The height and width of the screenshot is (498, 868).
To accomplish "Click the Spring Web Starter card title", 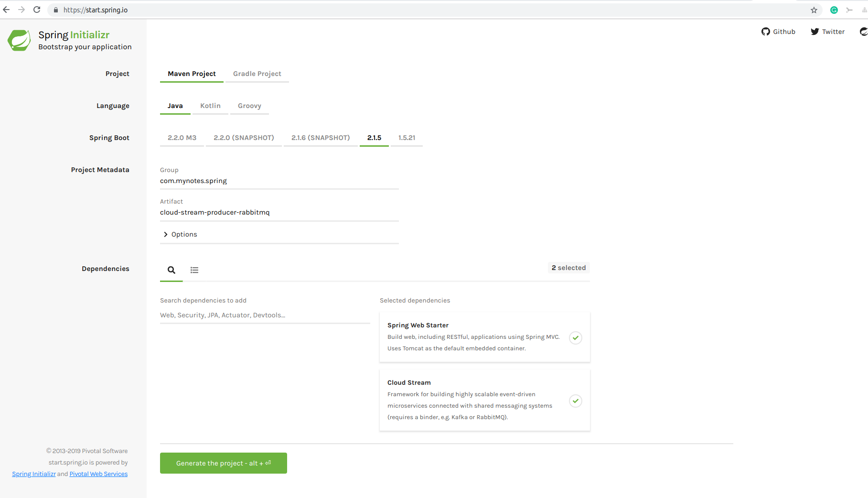I will pyautogui.click(x=418, y=325).
